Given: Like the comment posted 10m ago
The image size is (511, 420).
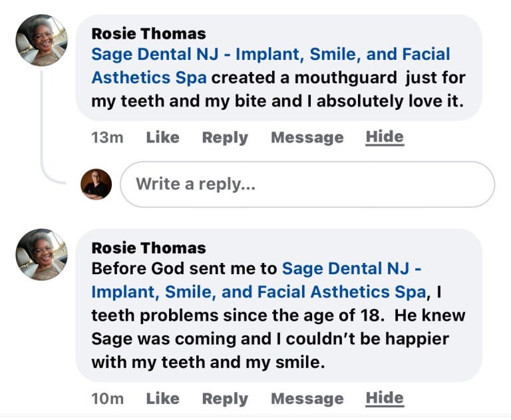Looking at the screenshot, I should coord(162,399).
